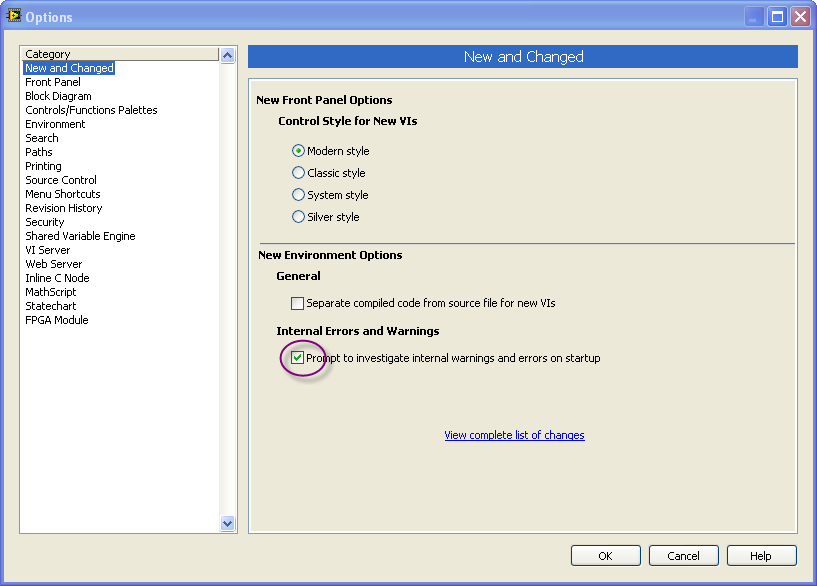
Task: Select the Silver style radio button
Action: [298, 217]
